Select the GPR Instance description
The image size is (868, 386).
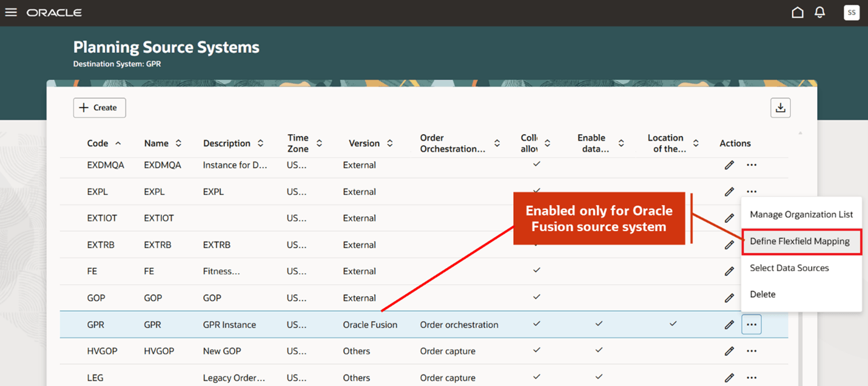coord(229,325)
